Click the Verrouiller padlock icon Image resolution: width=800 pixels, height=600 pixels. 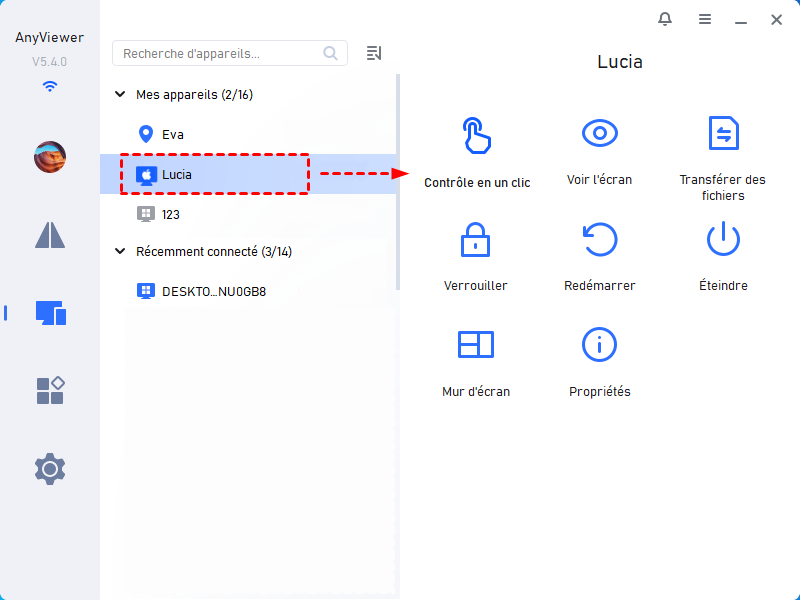click(476, 239)
